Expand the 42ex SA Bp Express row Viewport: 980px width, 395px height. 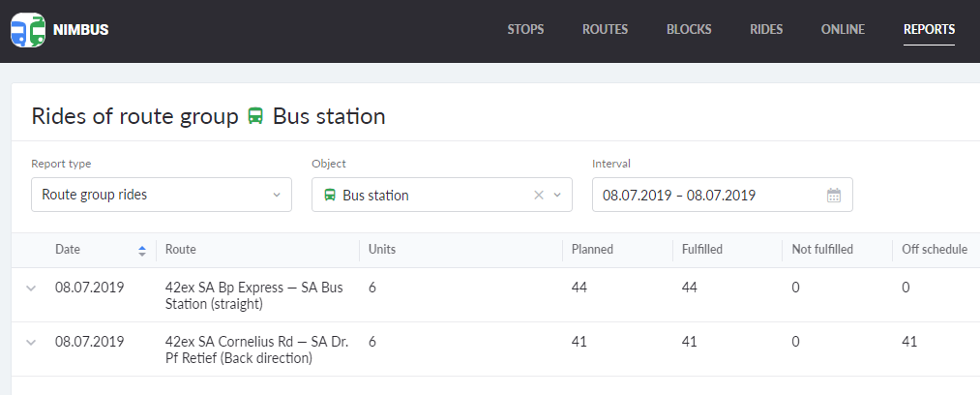(30, 288)
